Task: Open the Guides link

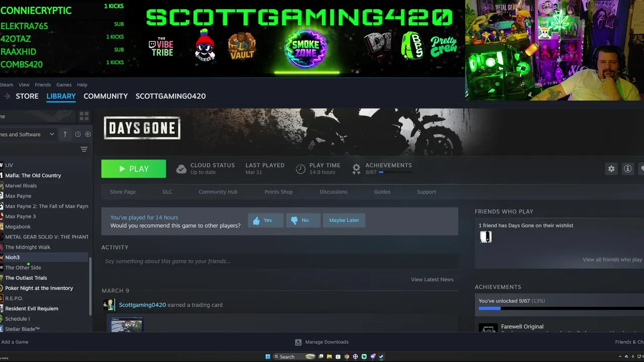Action: (x=382, y=192)
